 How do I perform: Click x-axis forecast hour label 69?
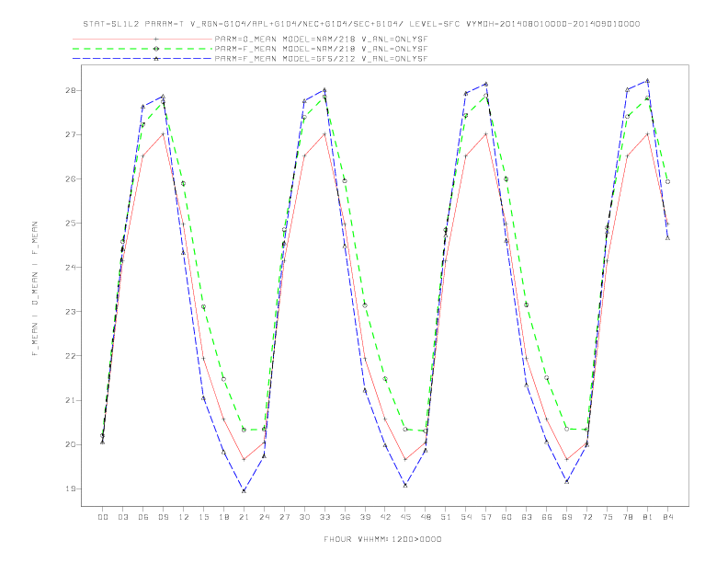click(x=567, y=517)
